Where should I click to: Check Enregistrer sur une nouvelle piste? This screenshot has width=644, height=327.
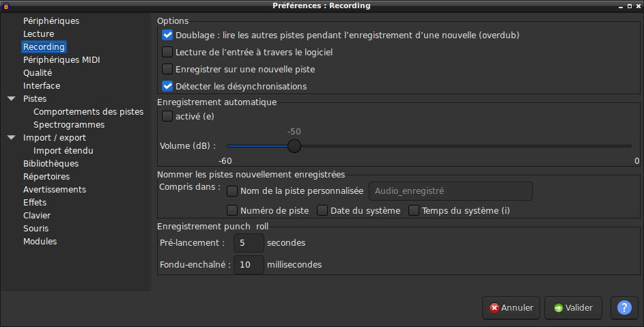(x=167, y=69)
